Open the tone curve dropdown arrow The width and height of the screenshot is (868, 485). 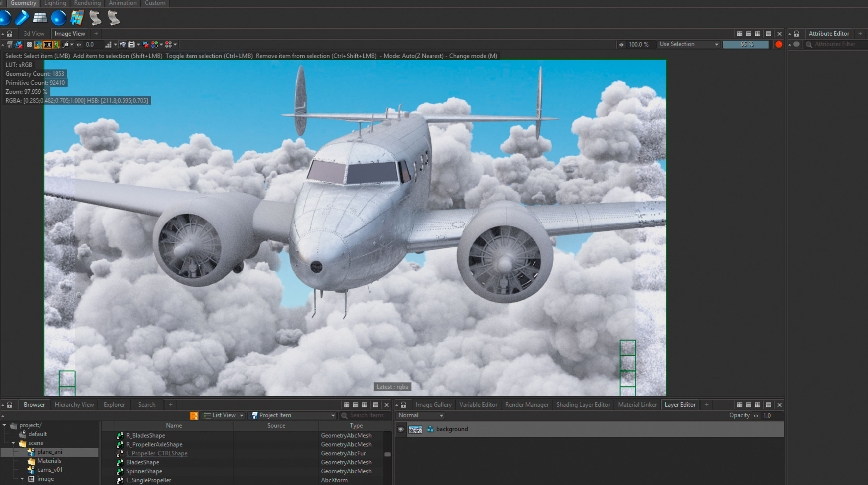click(72, 45)
